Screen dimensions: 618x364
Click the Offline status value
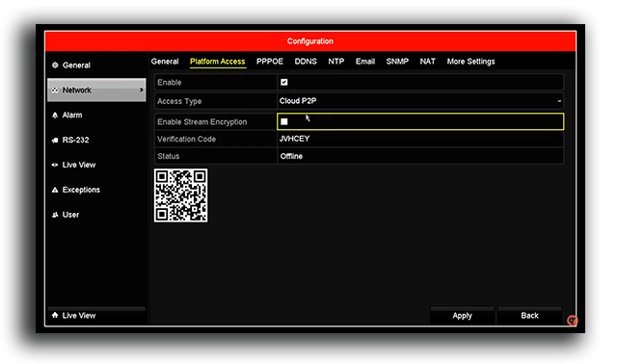291,156
